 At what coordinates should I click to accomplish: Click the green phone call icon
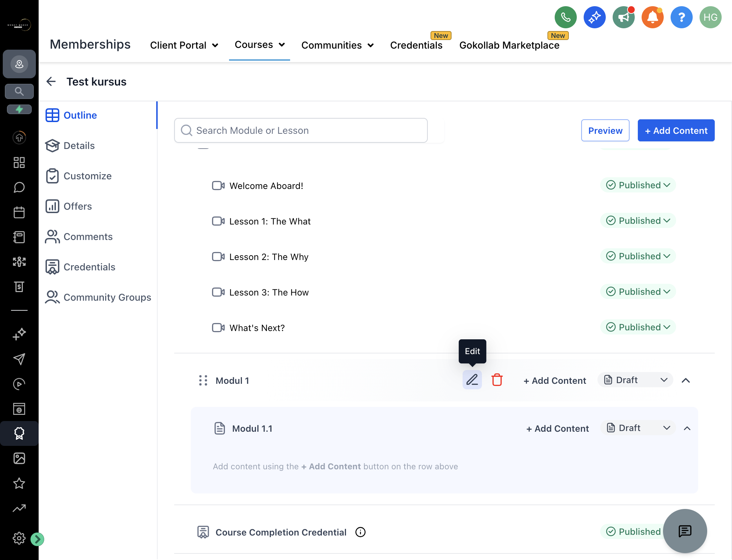pos(565,17)
